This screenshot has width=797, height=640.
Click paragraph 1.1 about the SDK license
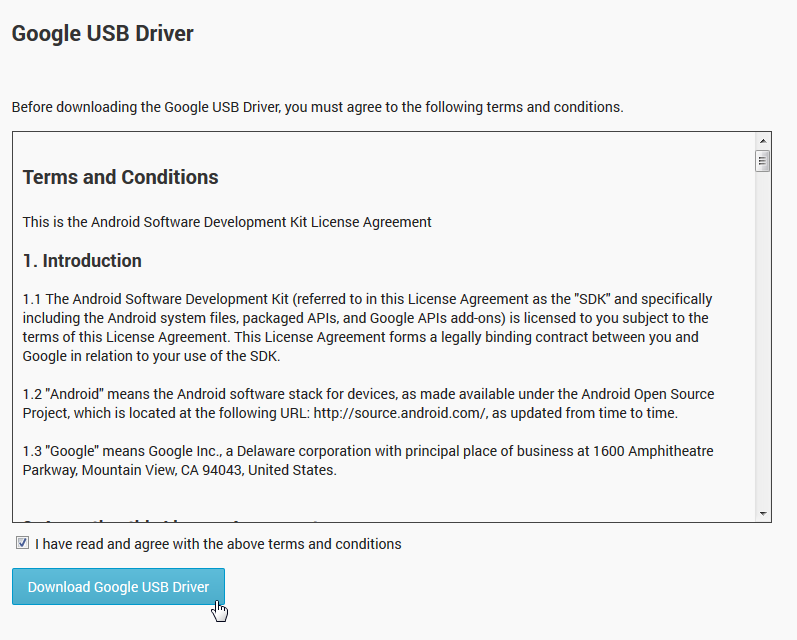368,327
